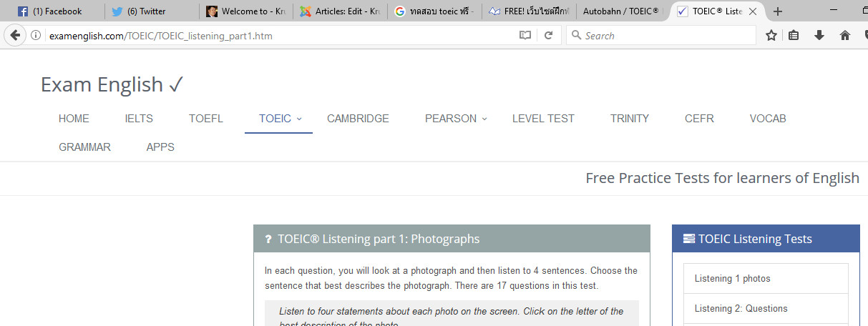Switch to the Autobahn / TOEIC tab
This screenshot has width=868, height=326.
pos(623,11)
